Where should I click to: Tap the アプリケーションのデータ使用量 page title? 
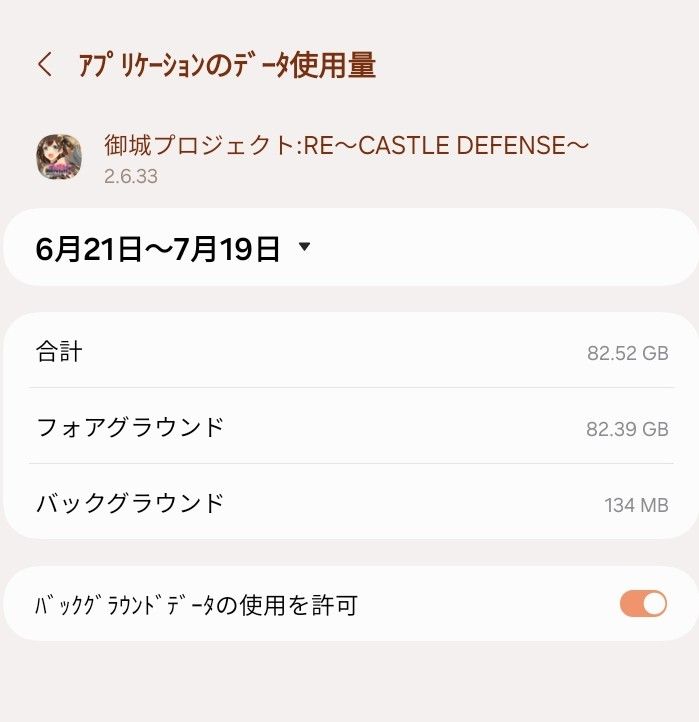(227, 66)
